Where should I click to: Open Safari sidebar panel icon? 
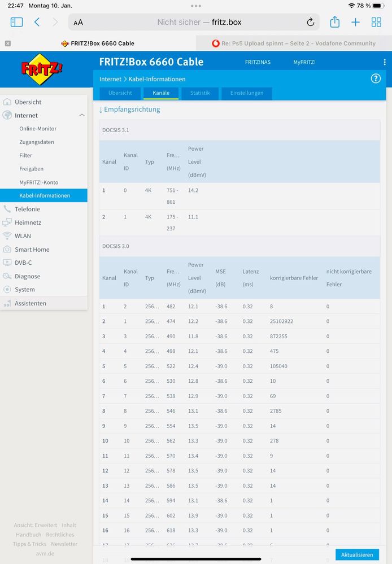tap(16, 22)
